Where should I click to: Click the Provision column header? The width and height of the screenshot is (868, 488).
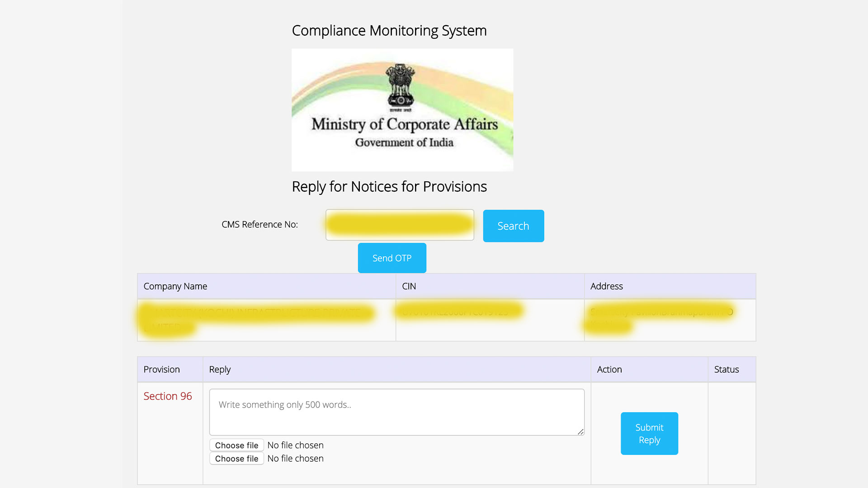click(x=161, y=369)
